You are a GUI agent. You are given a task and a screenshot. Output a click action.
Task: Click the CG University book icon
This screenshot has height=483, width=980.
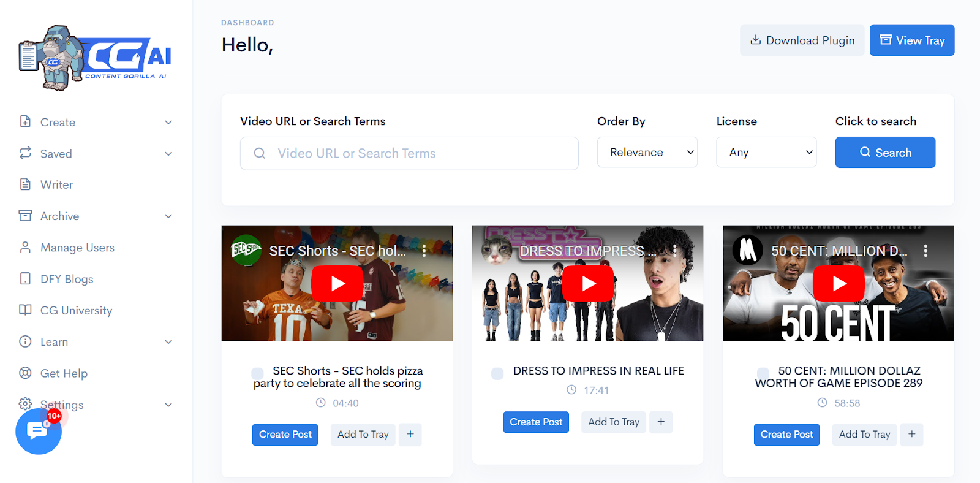tap(25, 310)
